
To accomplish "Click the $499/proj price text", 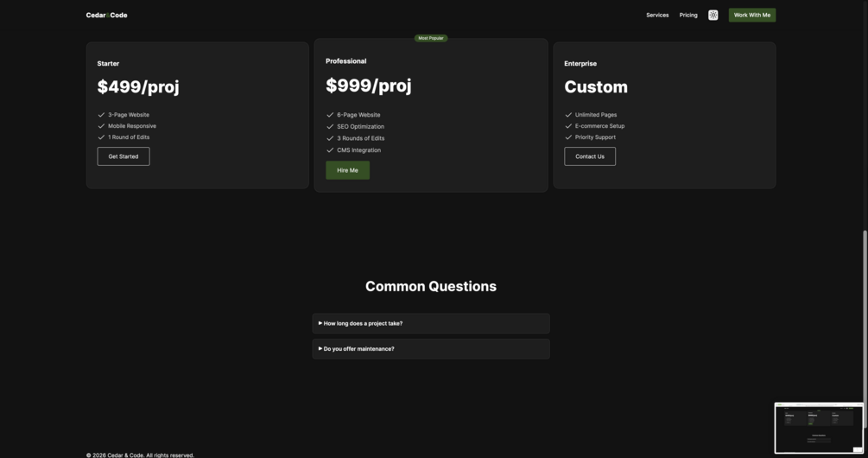I will point(138,87).
